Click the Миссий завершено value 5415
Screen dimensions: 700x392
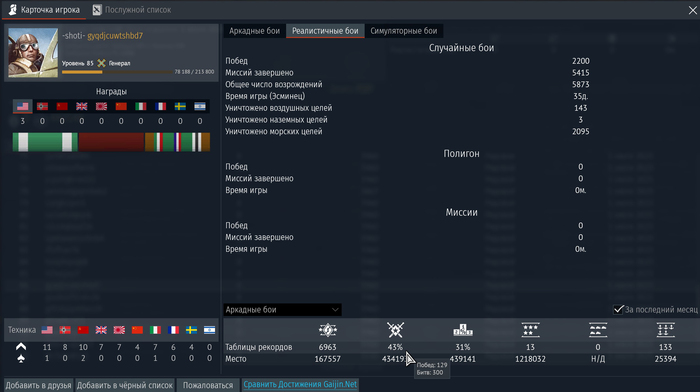581,72
